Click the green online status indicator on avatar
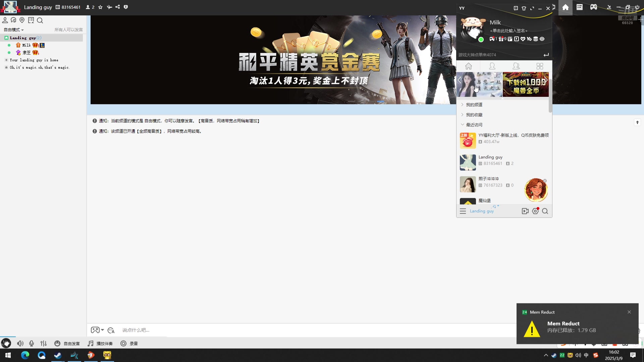The height and width of the screenshot is (362, 644). pyautogui.click(x=481, y=40)
